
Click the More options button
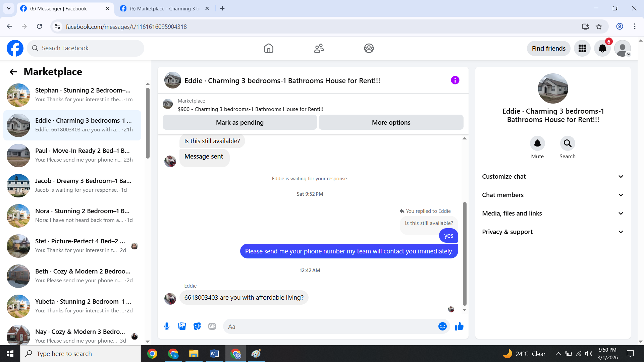point(391,122)
